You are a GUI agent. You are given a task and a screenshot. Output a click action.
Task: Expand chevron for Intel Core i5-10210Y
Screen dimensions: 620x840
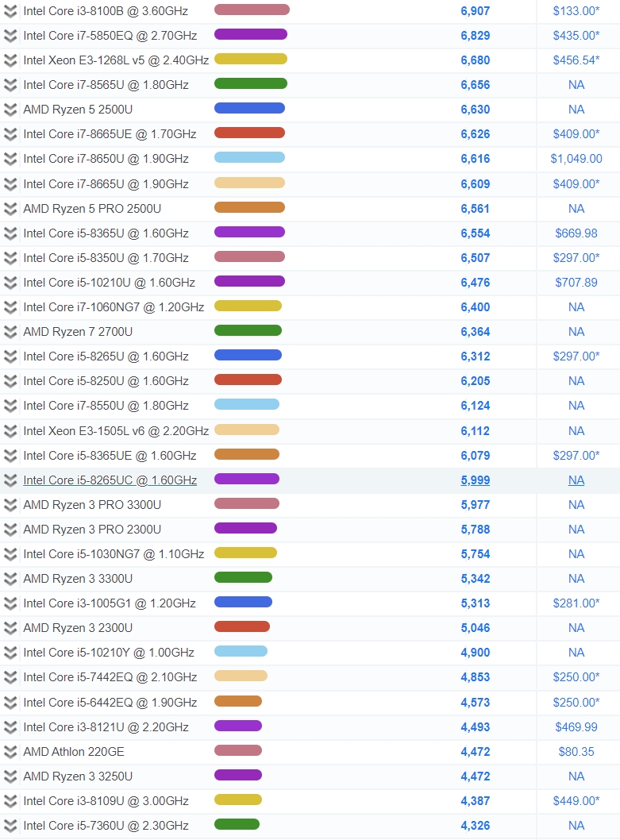click(10, 653)
